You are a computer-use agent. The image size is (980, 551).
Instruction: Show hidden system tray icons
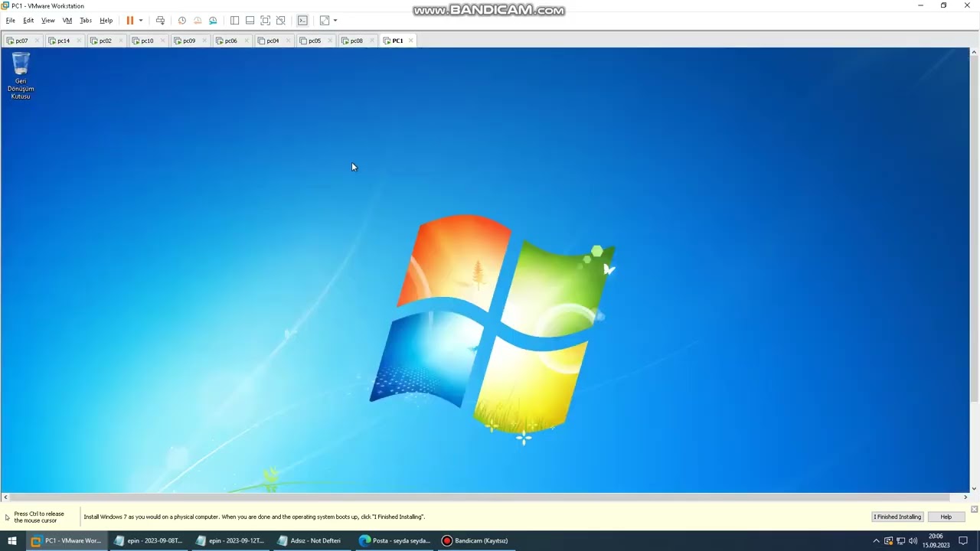[x=876, y=541]
